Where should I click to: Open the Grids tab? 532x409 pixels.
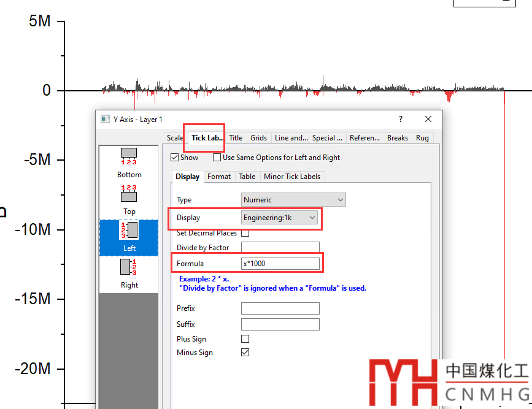[x=258, y=138]
